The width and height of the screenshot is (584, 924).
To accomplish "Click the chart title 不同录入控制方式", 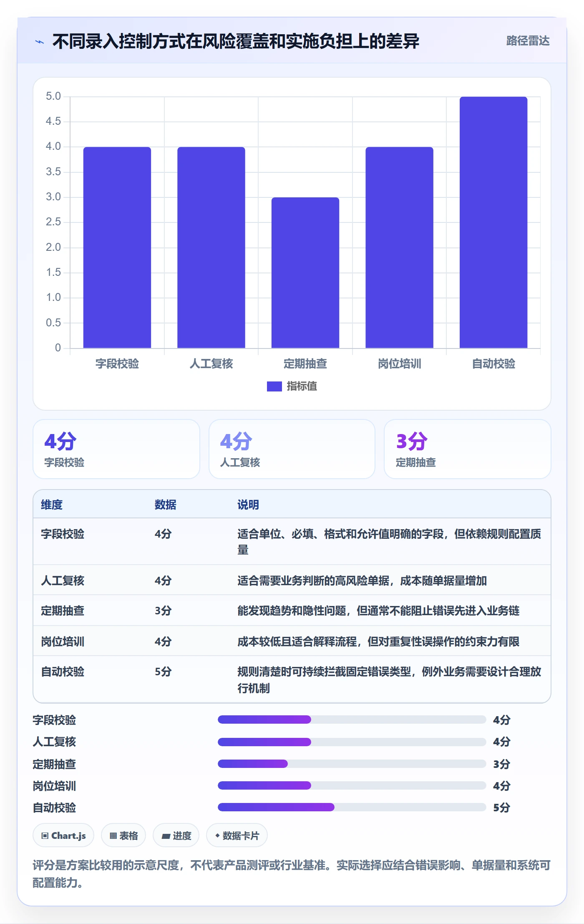I will [236, 41].
